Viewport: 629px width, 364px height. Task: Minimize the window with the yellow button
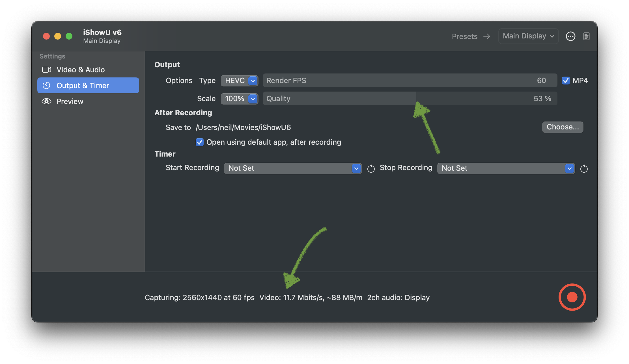tap(58, 36)
